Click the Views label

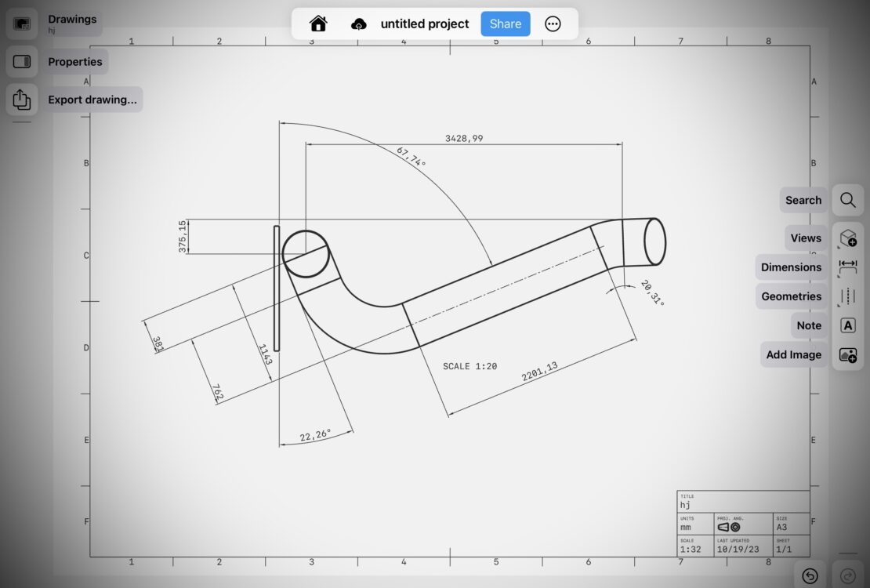pos(806,238)
